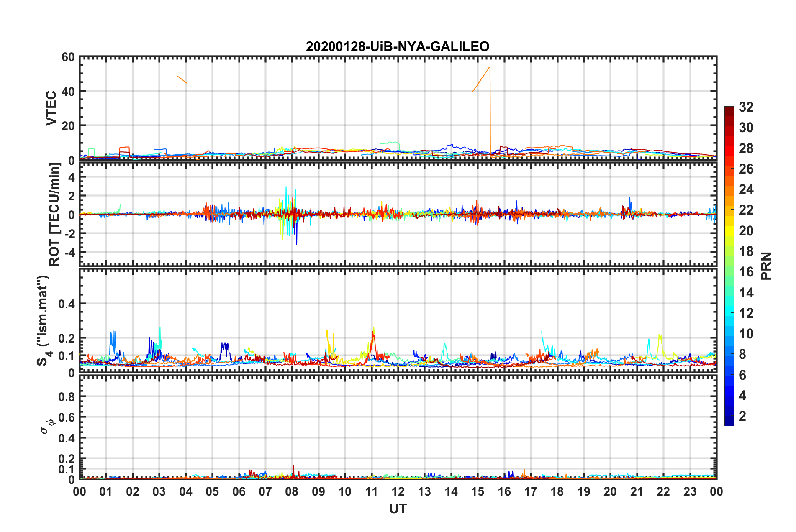Click the red S4 peak at 11 UT

(x=373, y=332)
